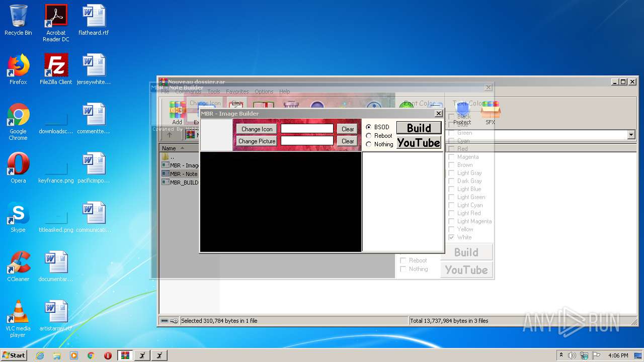Click the WinRAR Protect toolbar icon
644x362 pixels.
click(x=462, y=113)
